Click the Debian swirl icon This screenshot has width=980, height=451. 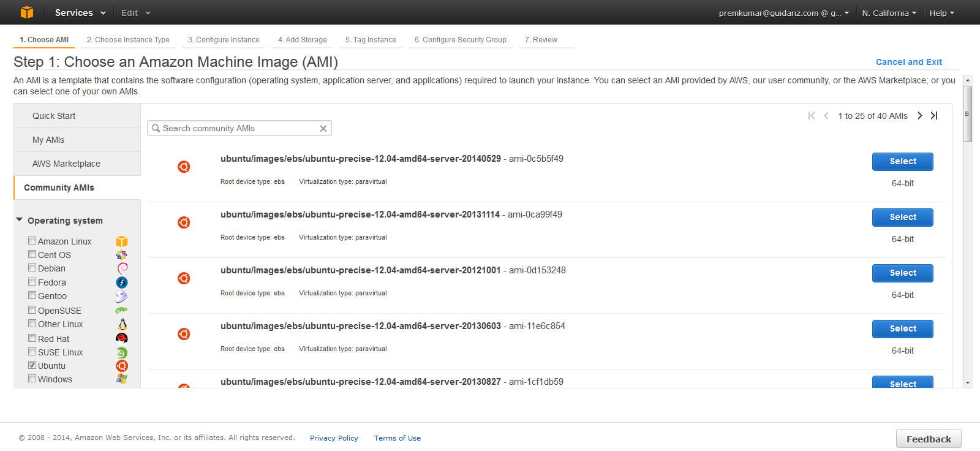(122, 268)
